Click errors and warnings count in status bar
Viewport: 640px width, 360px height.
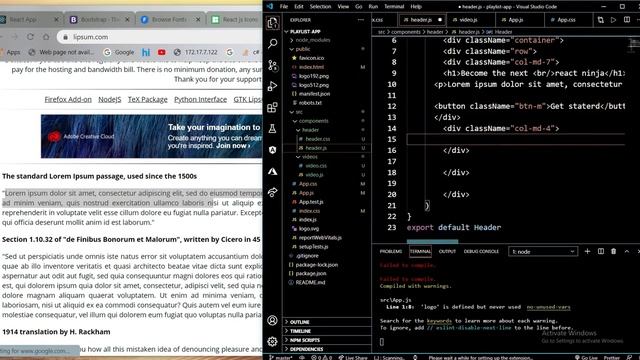(x=322, y=357)
